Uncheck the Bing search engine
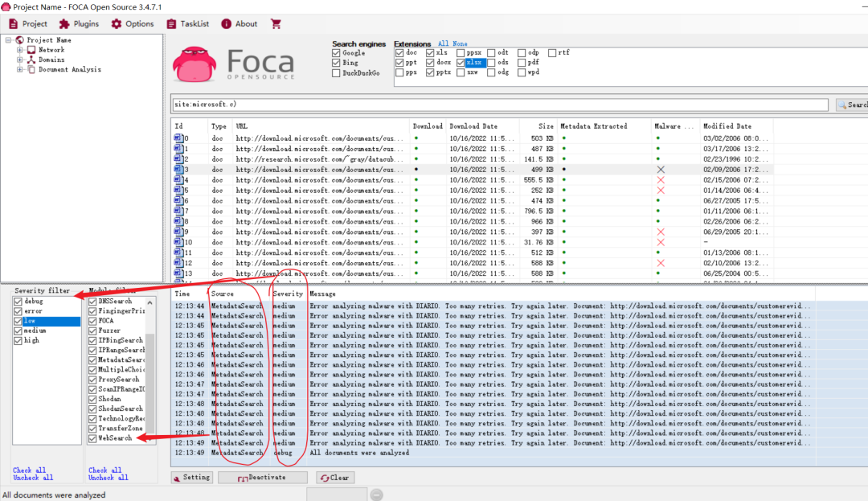Viewport: 868px width, 501px height. (336, 63)
